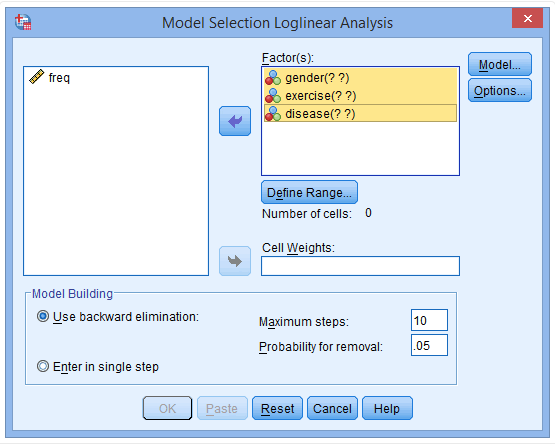555x446 pixels.
Task: Select disease(? ?) in Factor(s) list
Action: pos(360,114)
